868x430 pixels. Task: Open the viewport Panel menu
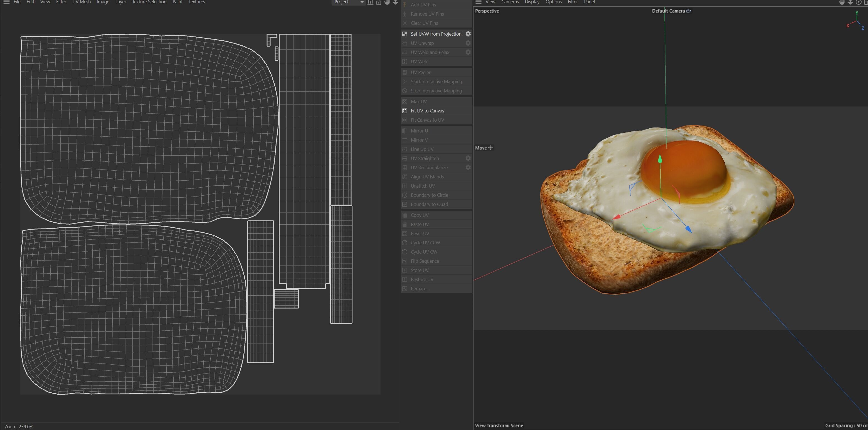tap(589, 2)
